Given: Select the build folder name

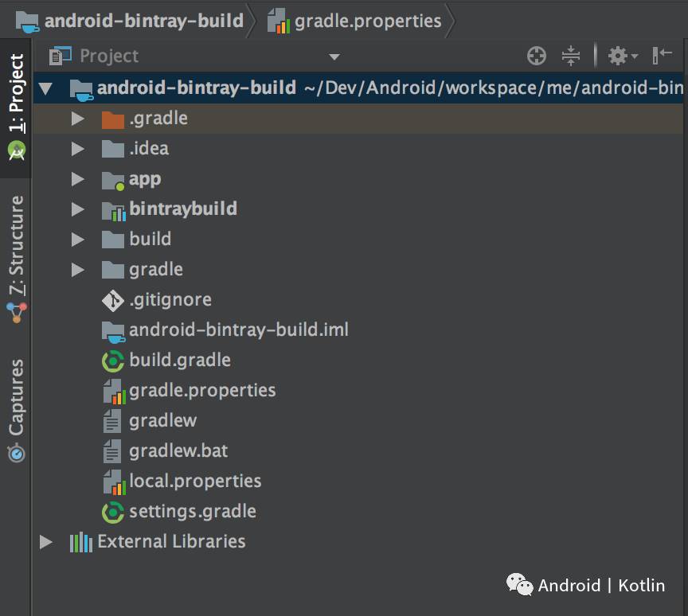Looking at the screenshot, I should pyautogui.click(x=150, y=240).
